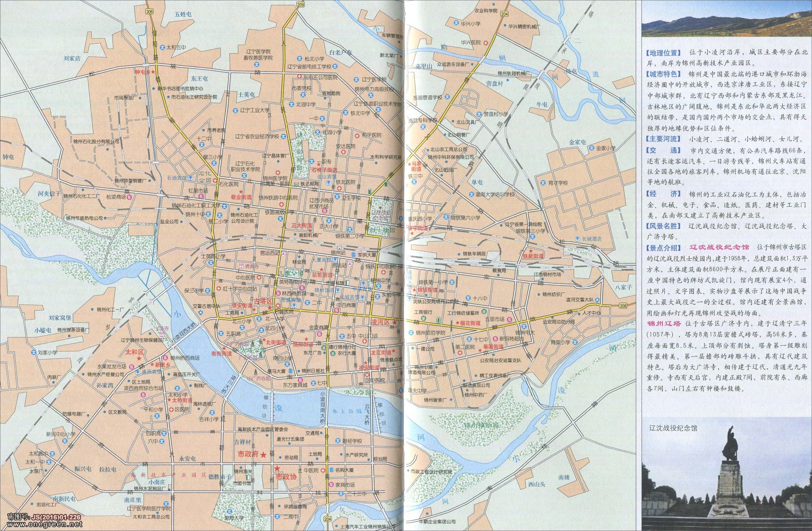Click the 【风景名胜】 section heading
Screen dimensions: 812x531
[663, 226]
